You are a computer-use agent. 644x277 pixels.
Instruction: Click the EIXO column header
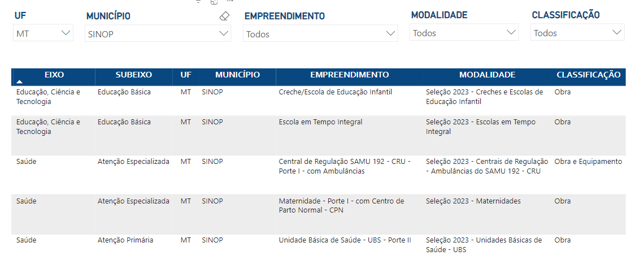[x=54, y=75]
